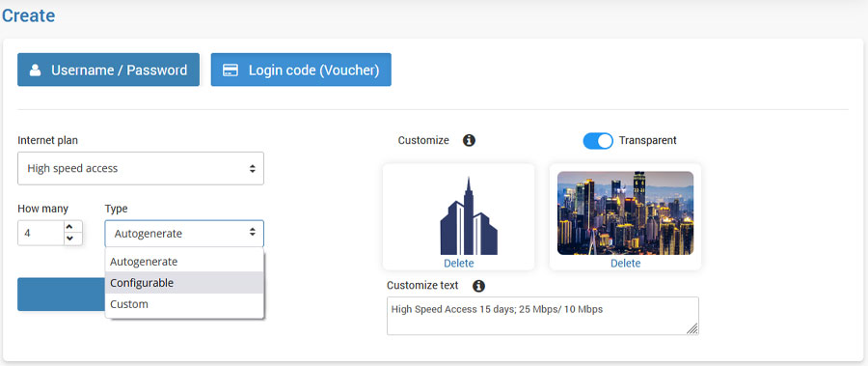The width and height of the screenshot is (868, 366).
Task: Collapse the Type dropdown showing Autogenerate
Action: (184, 234)
